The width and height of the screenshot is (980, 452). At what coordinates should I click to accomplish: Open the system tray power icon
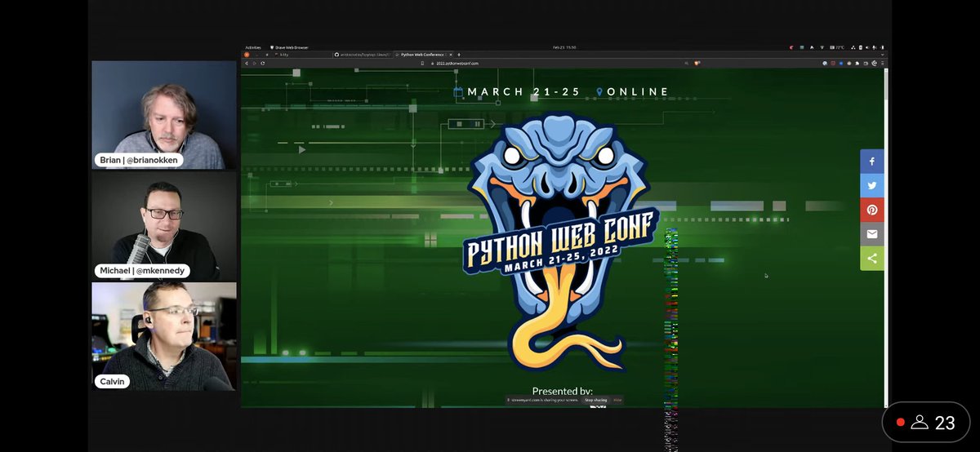click(882, 47)
